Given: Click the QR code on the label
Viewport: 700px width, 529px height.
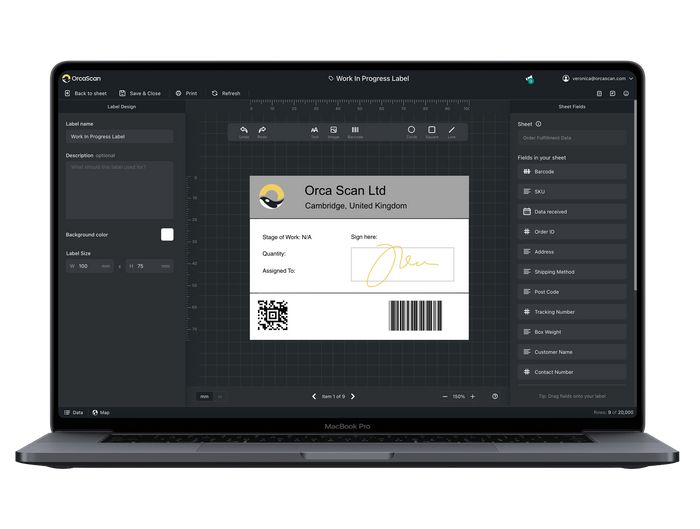Looking at the screenshot, I should click(x=272, y=315).
